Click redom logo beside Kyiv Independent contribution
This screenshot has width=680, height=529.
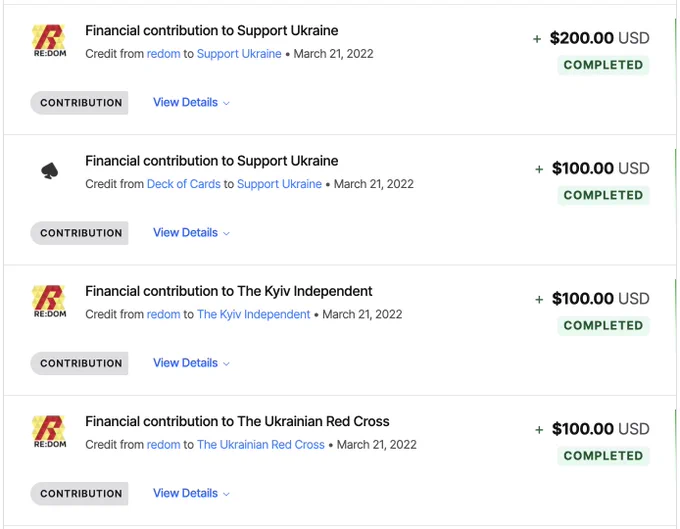(49, 301)
